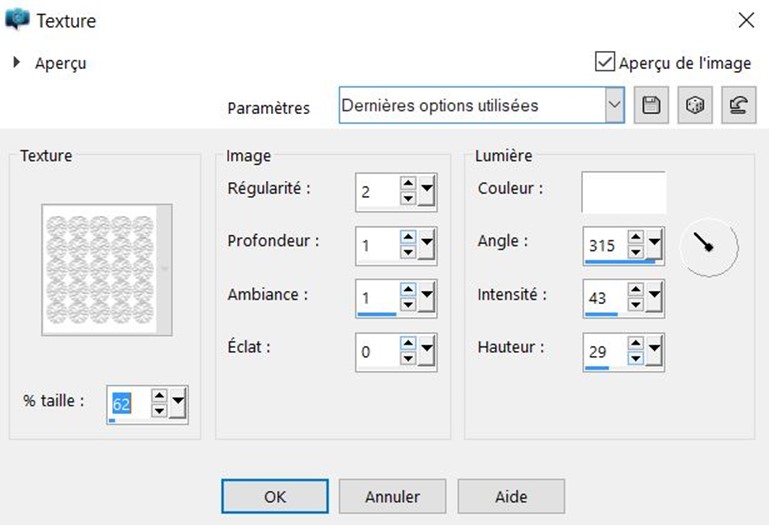Decrease the Profondeur value with down arrow
Viewport: 769px width, 525px height.
coord(407,251)
